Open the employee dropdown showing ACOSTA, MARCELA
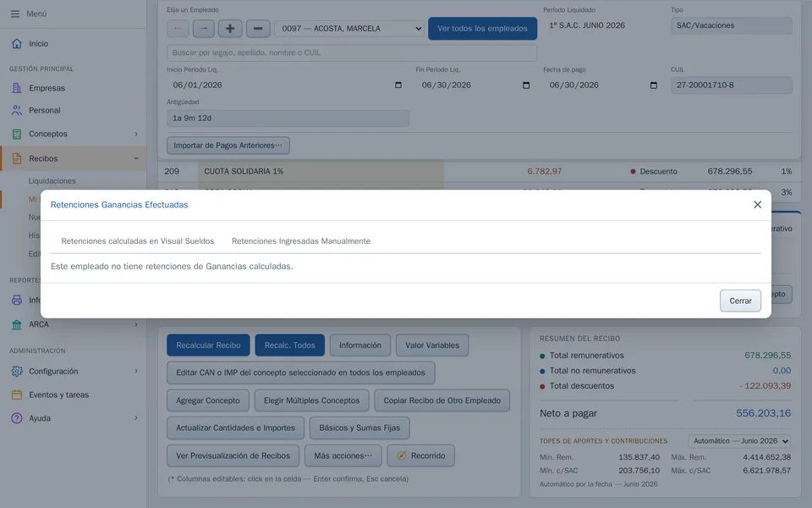 coord(349,29)
